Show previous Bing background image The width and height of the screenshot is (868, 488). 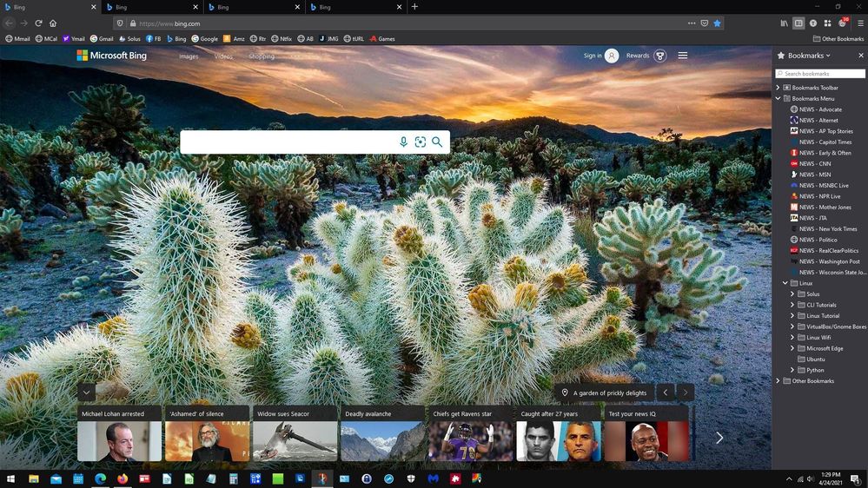[x=666, y=392]
